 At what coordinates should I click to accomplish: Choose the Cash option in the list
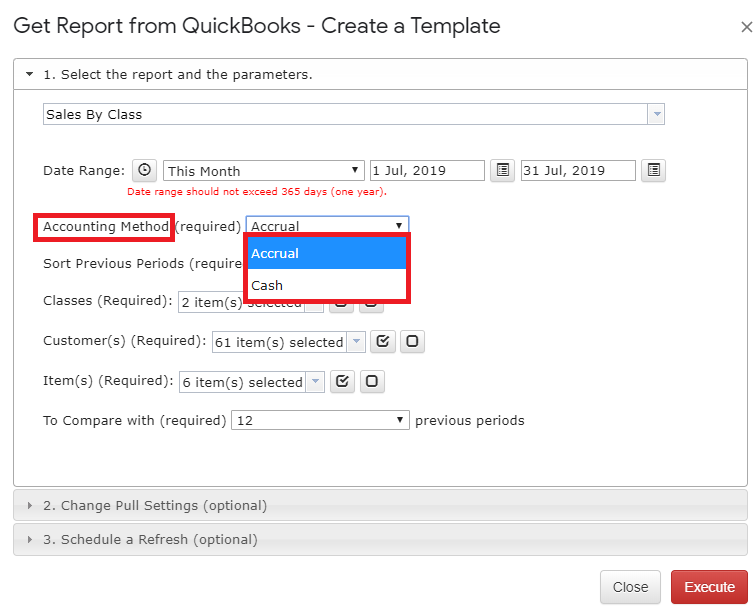pyautogui.click(x=327, y=285)
